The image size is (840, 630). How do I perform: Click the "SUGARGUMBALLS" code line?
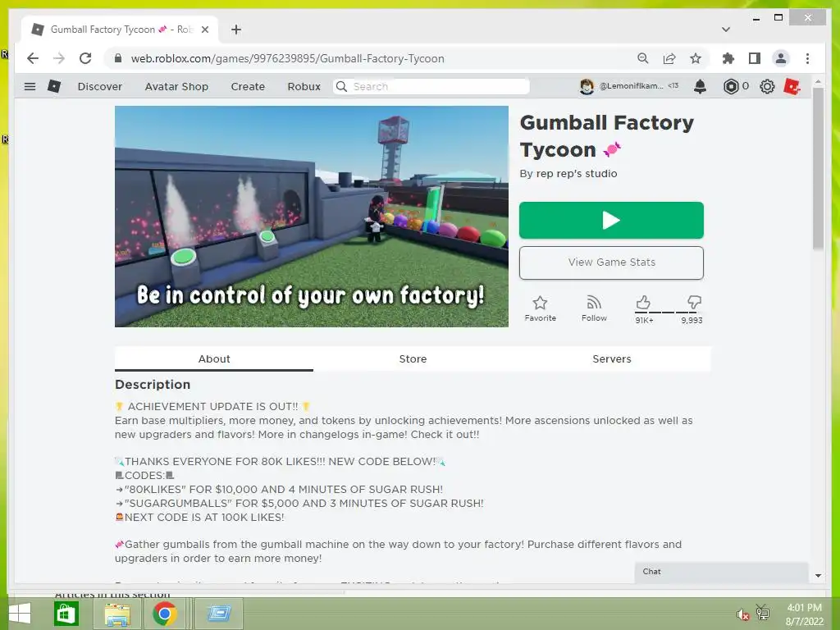coord(299,503)
